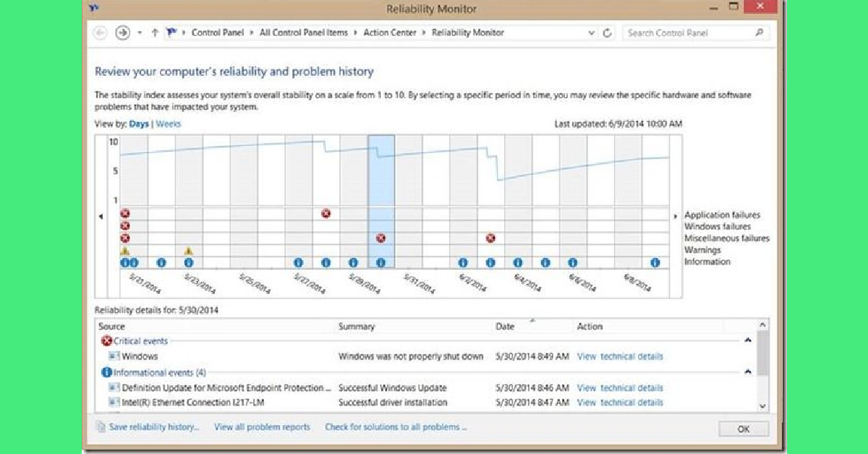Screen dimensions: 868x454
Task: Select the 5/28 Application failures red icon
Action: [326, 214]
